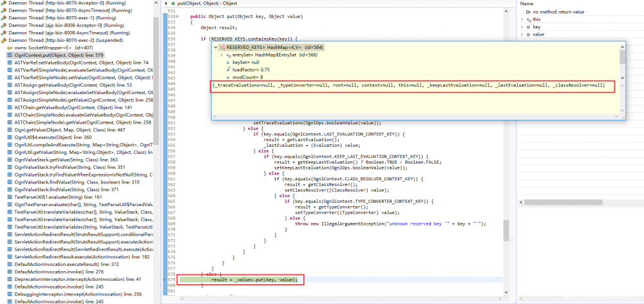Click the frame icon of Ognl.getValue line 467
644x304 pixels.
pyautogui.click(x=10, y=130)
